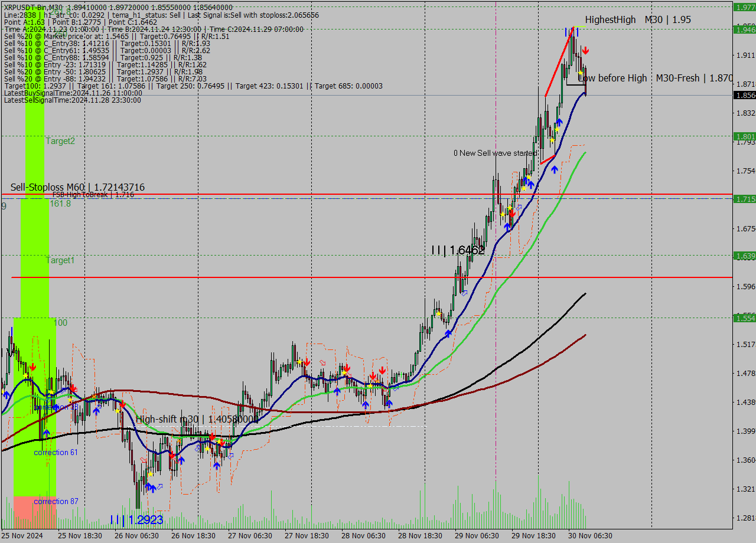This screenshot has width=756, height=543.
Task: Click the '161.8' Fibonacci level label
Action: (x=60, y=204)
